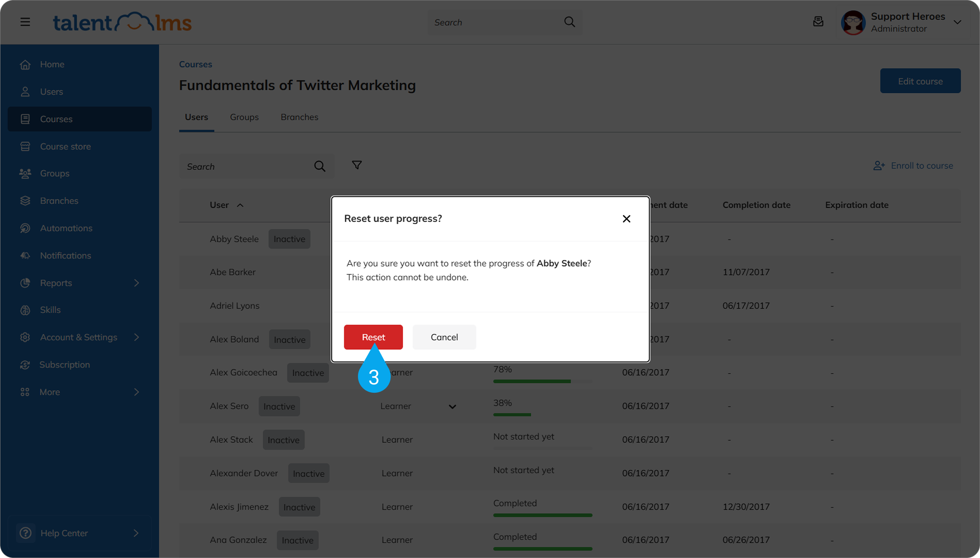
Task: Expand Reports submenu chevron
Action: coord(136,283)
